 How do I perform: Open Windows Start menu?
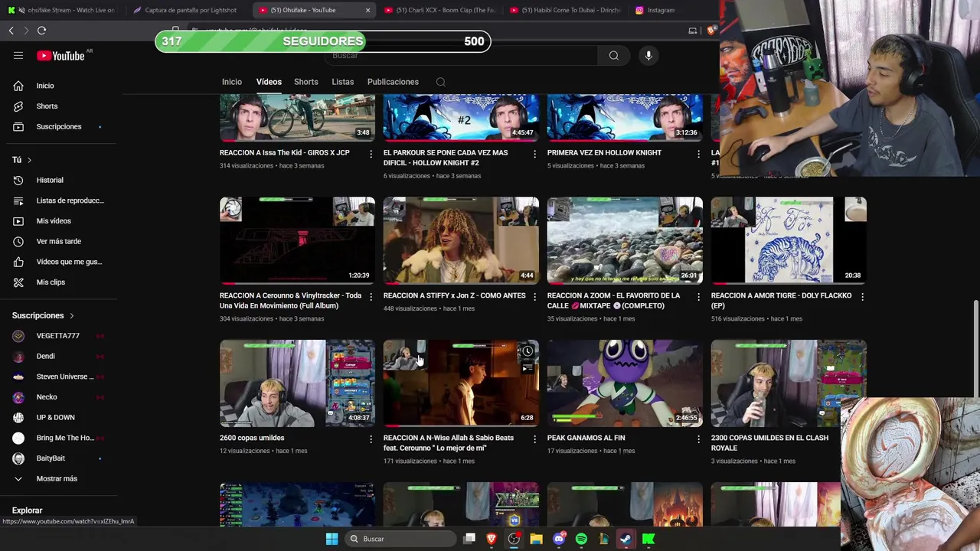point(332,539)
